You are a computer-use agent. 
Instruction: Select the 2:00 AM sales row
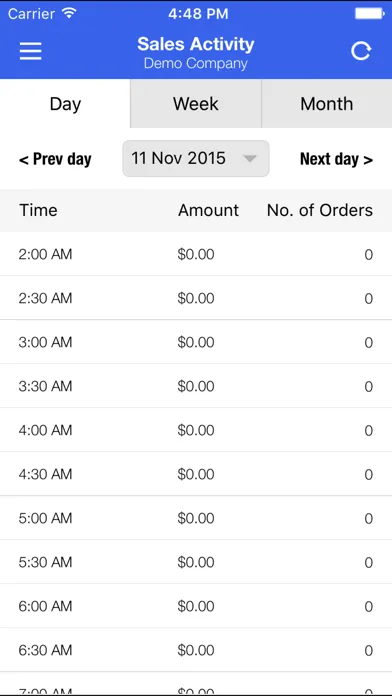196,254
